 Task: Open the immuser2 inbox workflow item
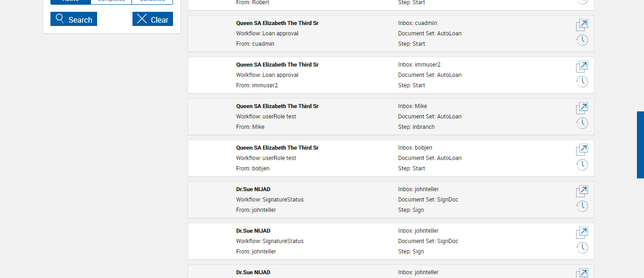click(x=582, y=67)
